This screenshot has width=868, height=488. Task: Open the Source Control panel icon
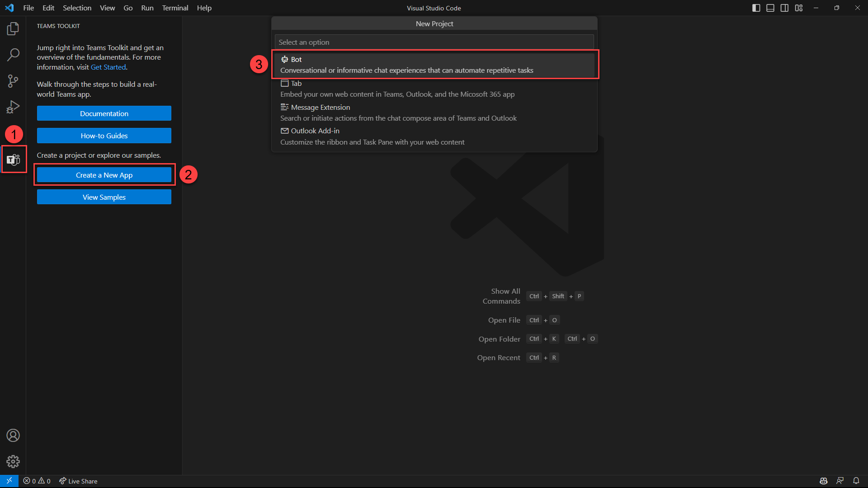[13, 80]
